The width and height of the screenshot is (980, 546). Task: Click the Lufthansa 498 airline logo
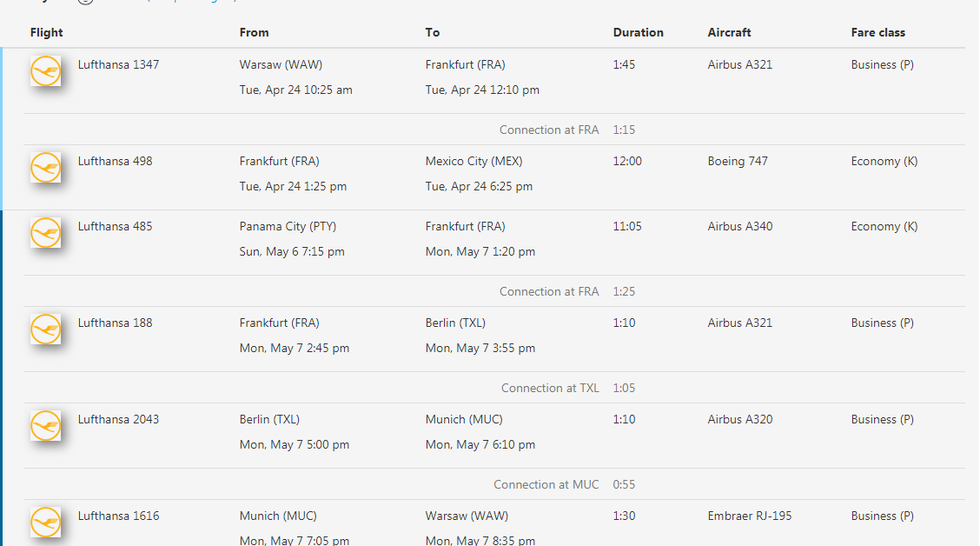[x=46, y=167]
